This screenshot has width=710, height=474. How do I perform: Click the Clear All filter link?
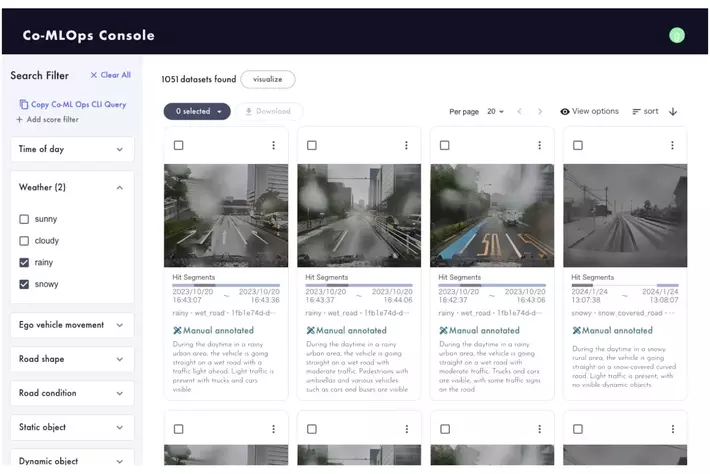pyautogui.click(x=110, y=75)
